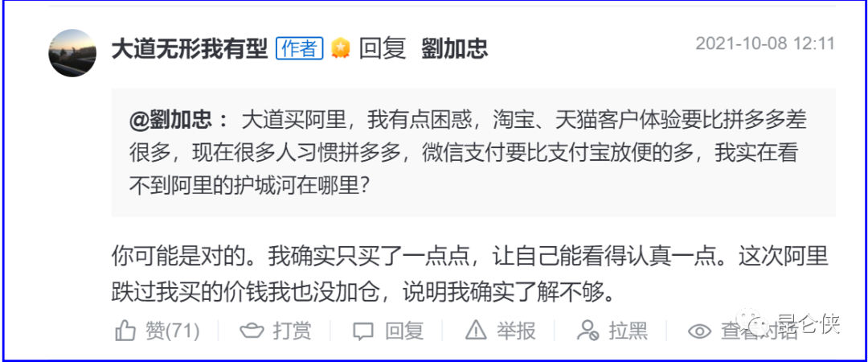Click the eye icon for 查看对话
868x362 pixels.
click(x=700, y=330)
